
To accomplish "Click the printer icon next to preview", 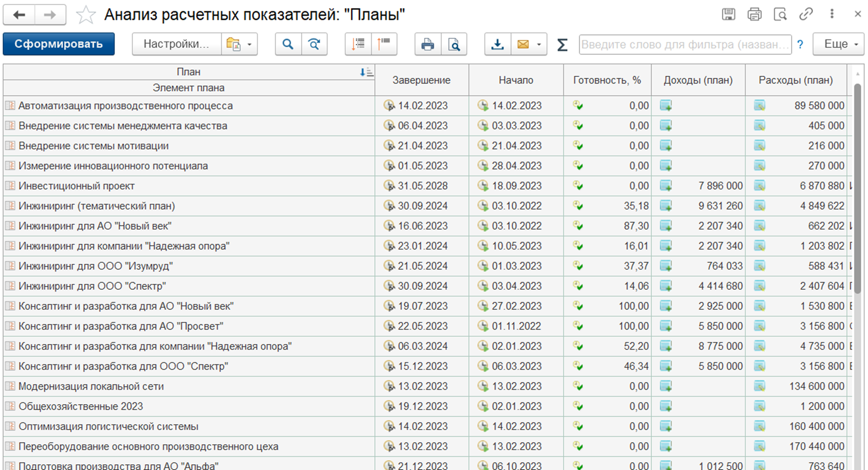I will (x=427, y=44).
